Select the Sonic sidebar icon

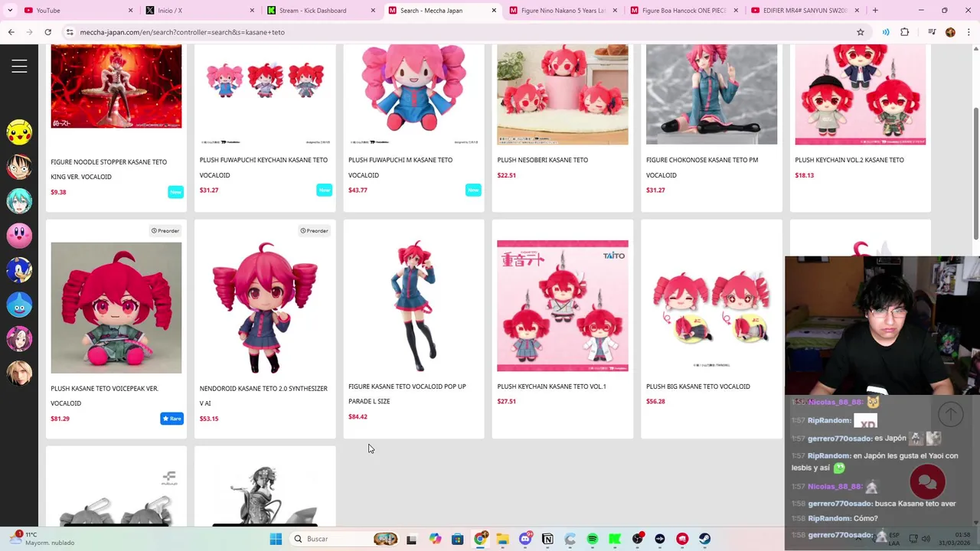tap(19, 270)
